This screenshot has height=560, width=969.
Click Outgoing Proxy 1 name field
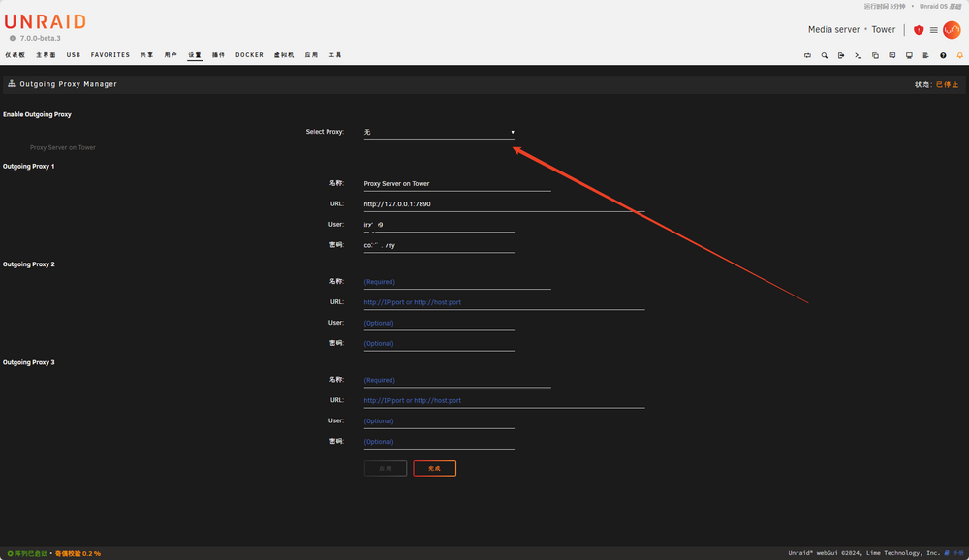point(457,184)
